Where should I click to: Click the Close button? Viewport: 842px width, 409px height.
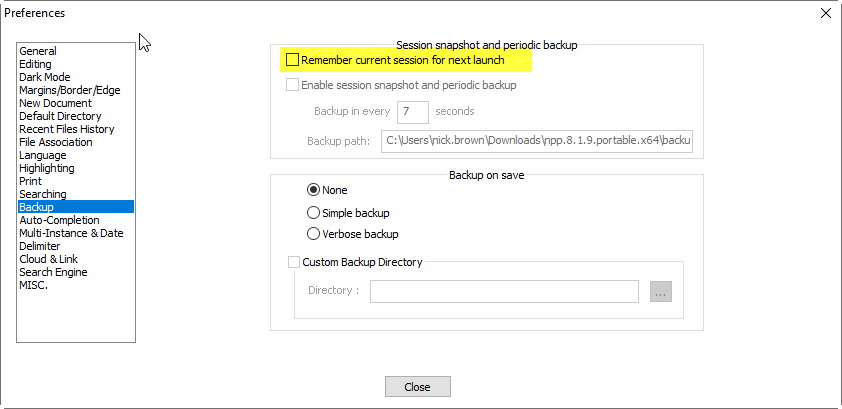pos(418,386)
